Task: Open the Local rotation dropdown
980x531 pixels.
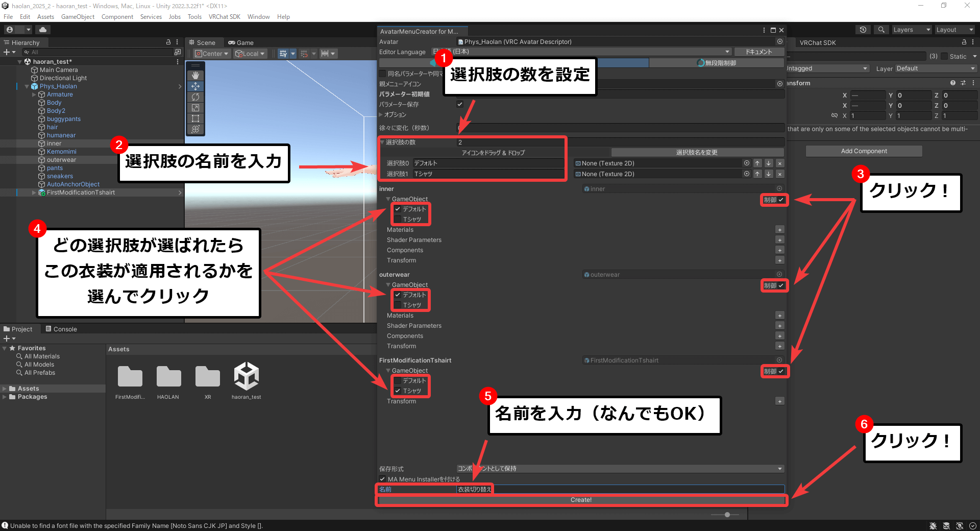Action: pos(250,54)
